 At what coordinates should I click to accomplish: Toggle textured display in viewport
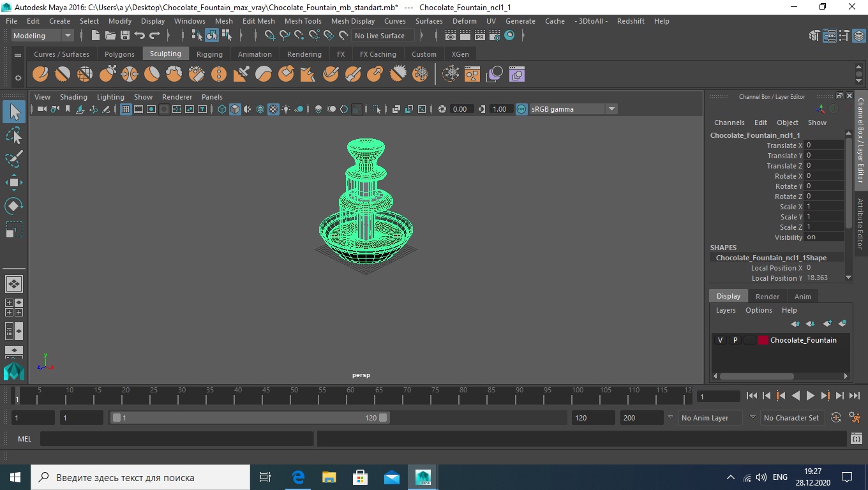tap(273, 109)
